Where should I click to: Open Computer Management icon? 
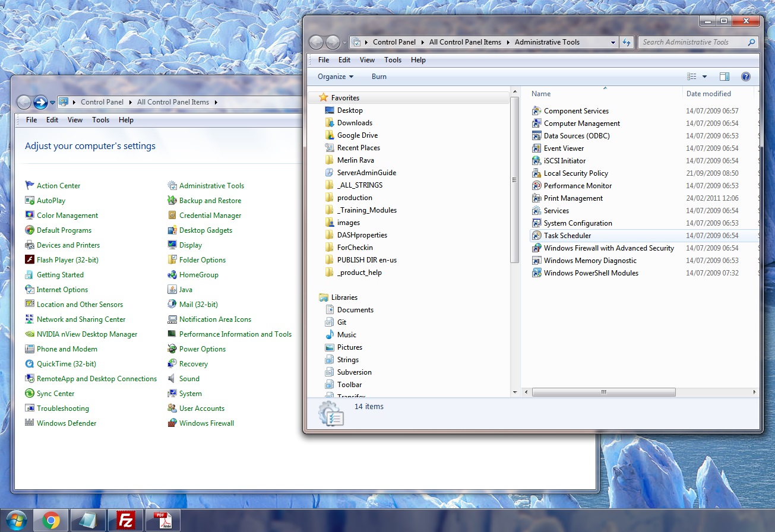coord(536,123)
